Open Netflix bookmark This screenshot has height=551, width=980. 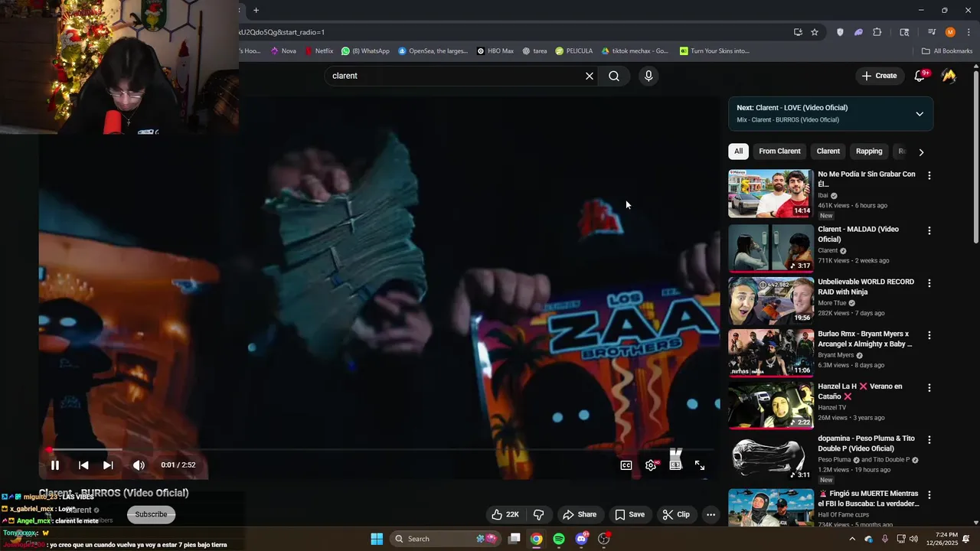click(x=318, y=51)
